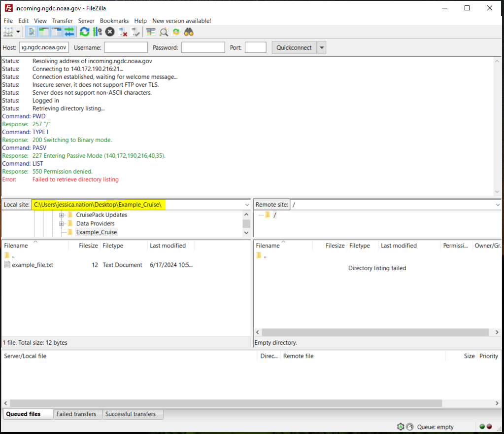Click the transfer queue horizontal scrollbar

(x=226, y=403)
